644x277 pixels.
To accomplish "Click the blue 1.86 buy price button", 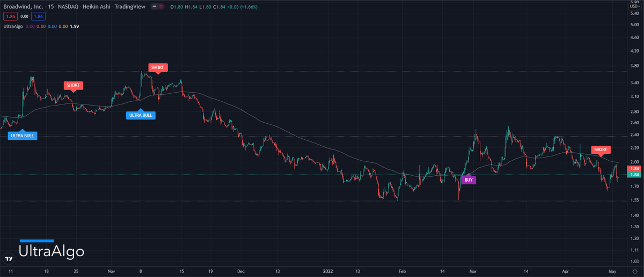I will (38, 17).
